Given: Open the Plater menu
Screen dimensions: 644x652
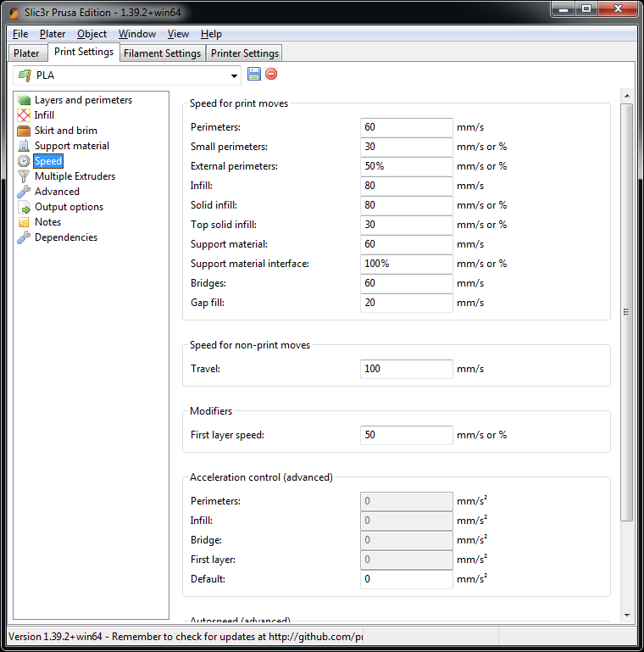Looking at the screenshot, I should coord(53,34).
